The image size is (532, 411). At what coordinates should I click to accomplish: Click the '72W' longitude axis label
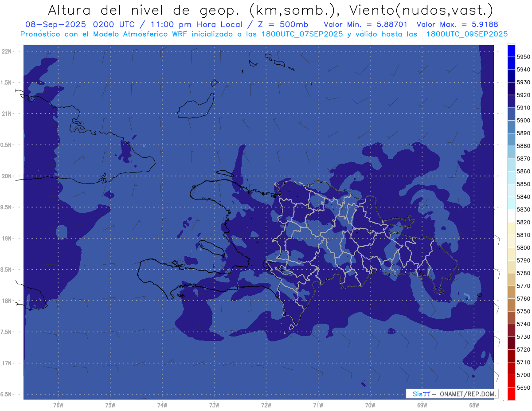[x=266, y=405]
